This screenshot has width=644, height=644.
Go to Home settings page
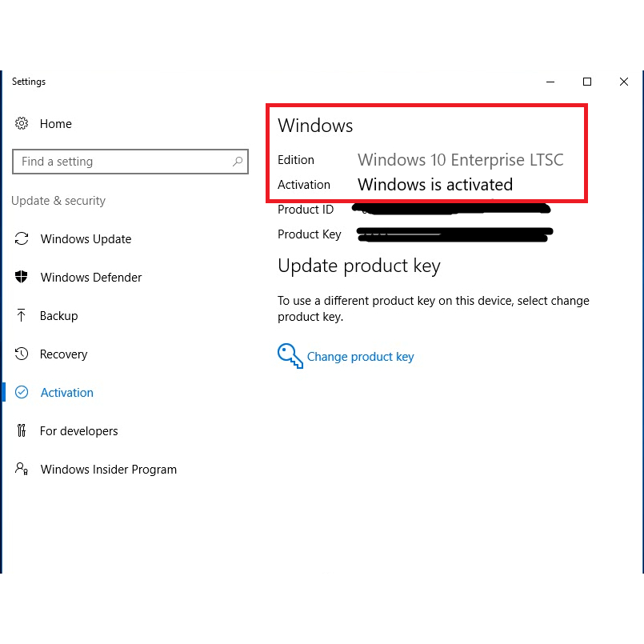[x=56, y=124]
